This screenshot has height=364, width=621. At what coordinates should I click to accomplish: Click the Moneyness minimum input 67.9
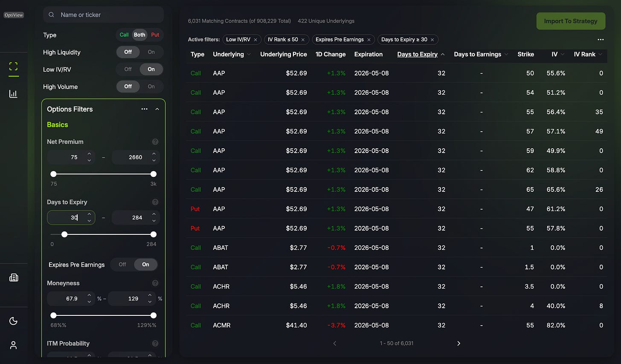click(71, 299)
